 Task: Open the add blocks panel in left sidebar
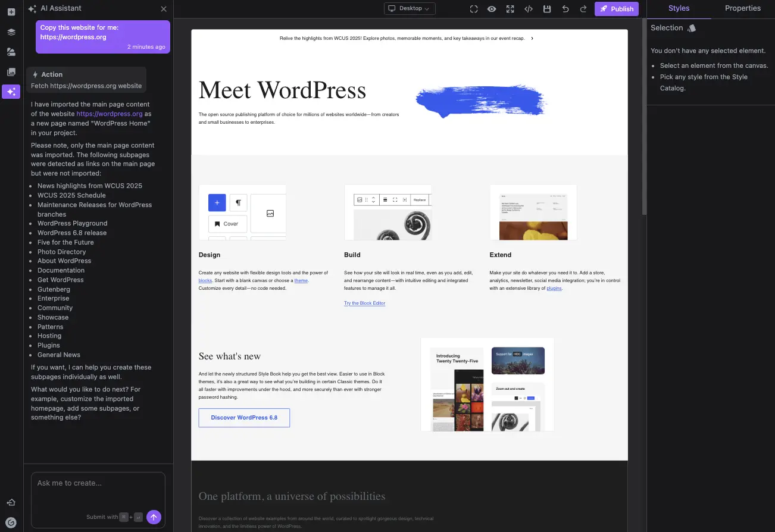click(x=11, y=12)
